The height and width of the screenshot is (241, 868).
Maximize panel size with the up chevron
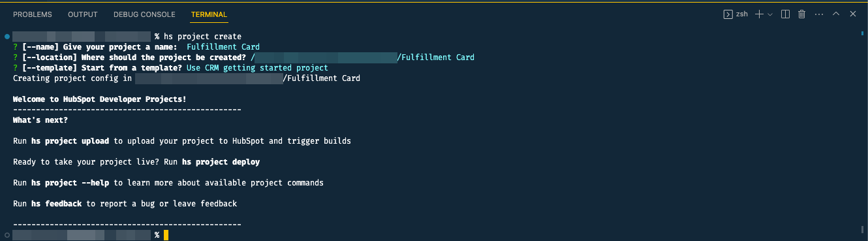(835, 14)
